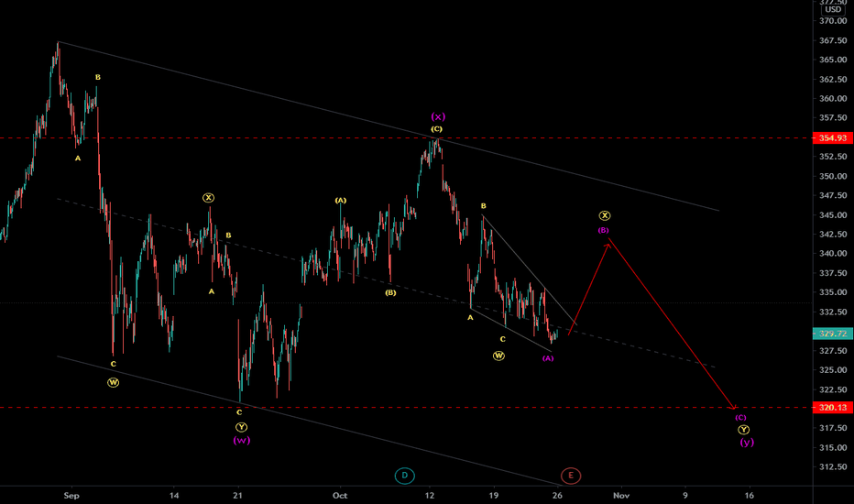Click the red 354.93 price label

click(x=833, y=137)
